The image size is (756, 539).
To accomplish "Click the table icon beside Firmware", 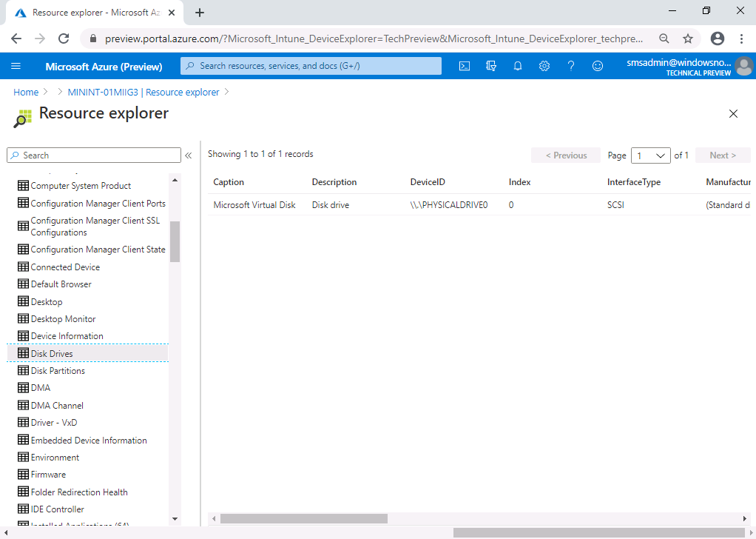I will [23, 474].
